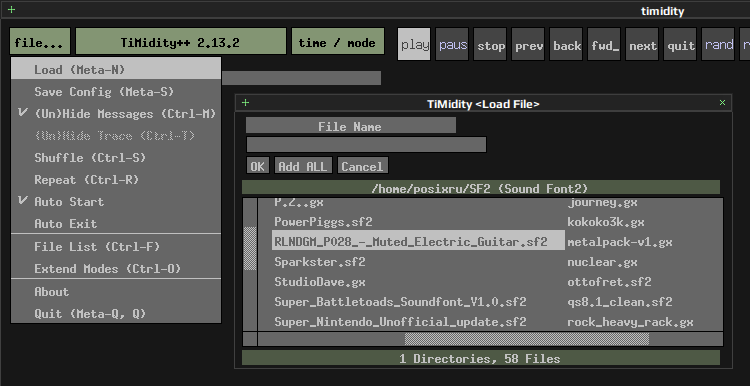Select journey.gx in file list
The height and width of the screenshot is (386, 750).
[602, 202]
